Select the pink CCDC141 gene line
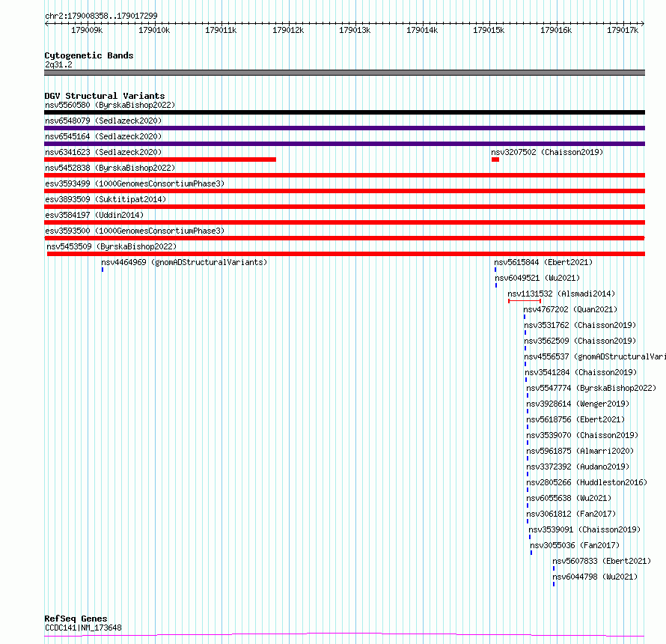Viewport: 666px width, 644px height. point(344,635)
